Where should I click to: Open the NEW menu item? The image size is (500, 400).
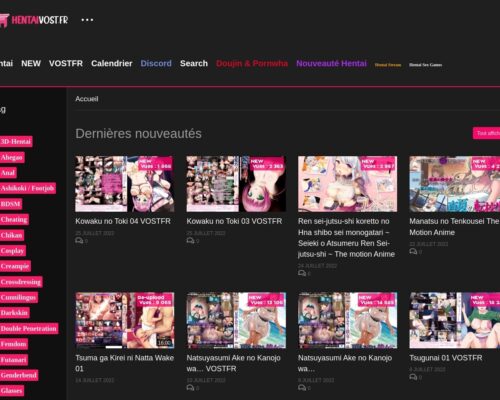31,63
